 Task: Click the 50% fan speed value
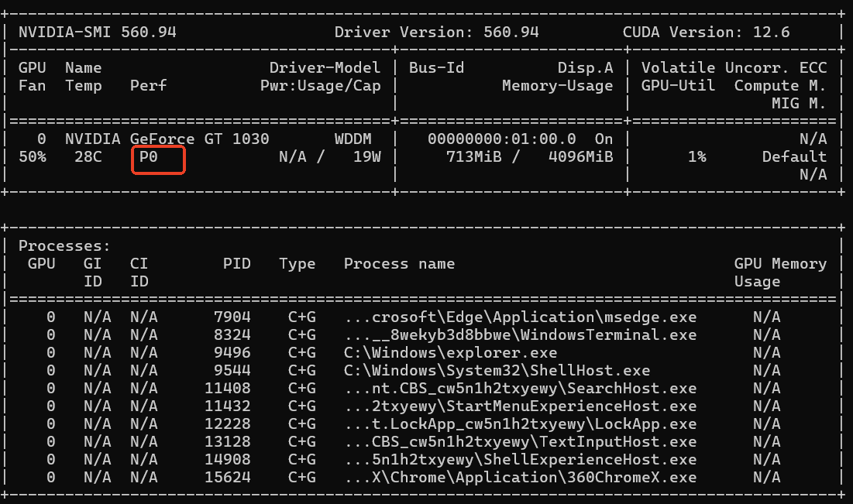(32, 157)
